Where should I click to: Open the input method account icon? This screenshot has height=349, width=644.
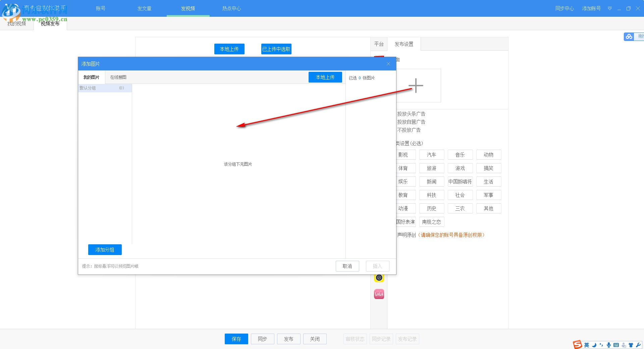624,345
